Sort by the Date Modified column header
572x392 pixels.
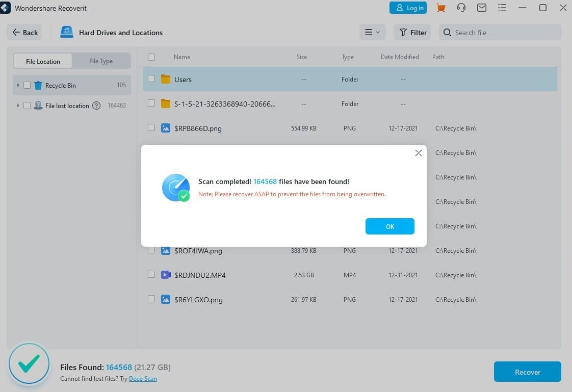coord(400,57)
